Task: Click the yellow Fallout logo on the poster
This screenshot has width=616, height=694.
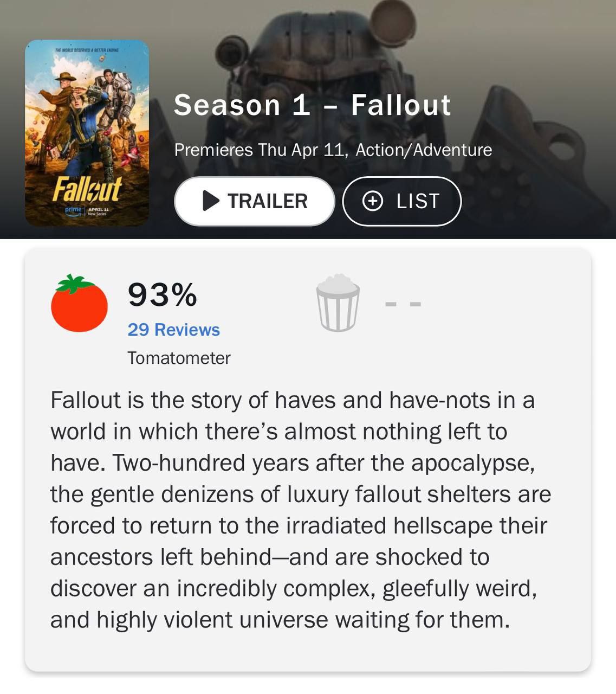Action: [x=87, y=189]
